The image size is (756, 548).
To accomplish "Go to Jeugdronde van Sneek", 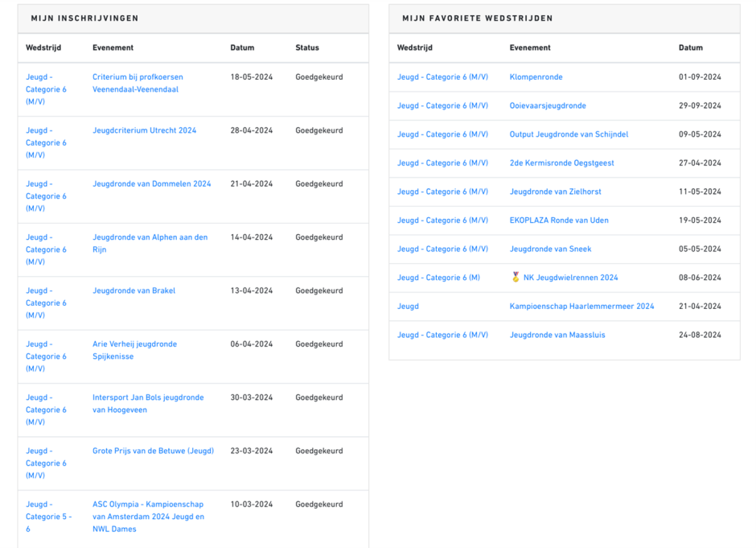I will pyautogui.click(x=550, y=249).
